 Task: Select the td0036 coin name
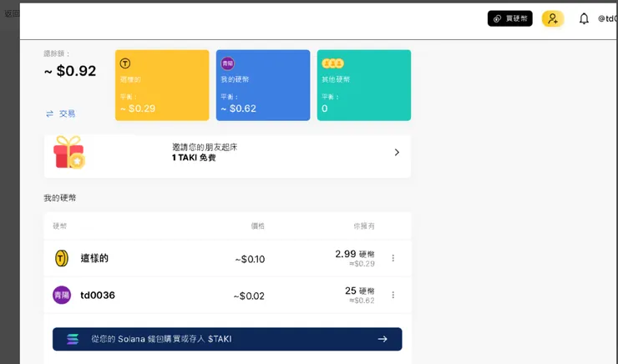point(98,296)
